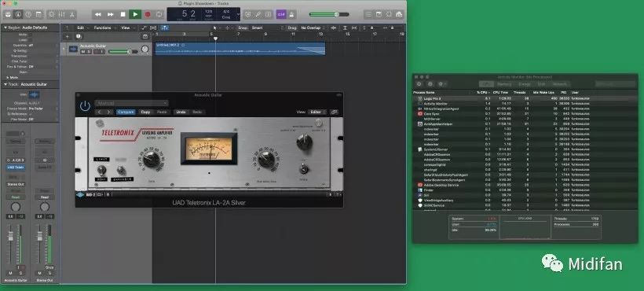
Task: Click Copy button in plugin header
Action: [x=145, y=112]
